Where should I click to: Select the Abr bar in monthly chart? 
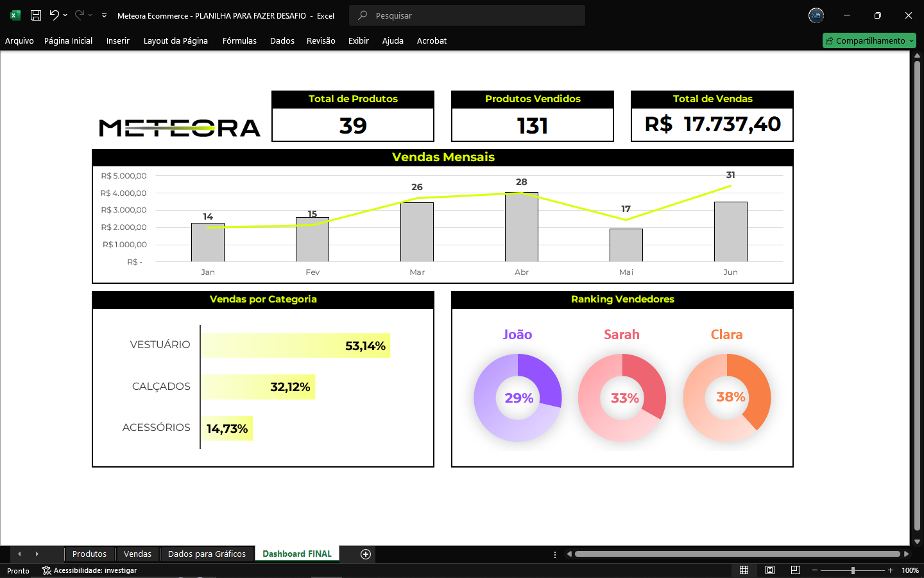click(x=522, y=227)
